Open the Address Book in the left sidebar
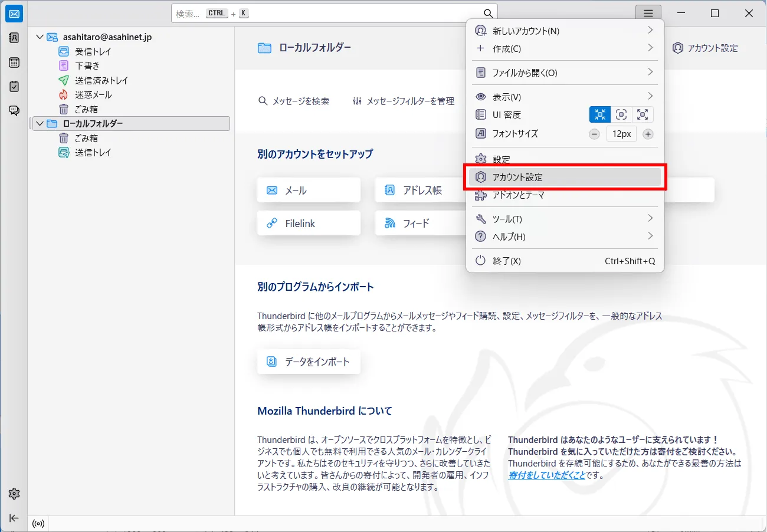 tap(14, 38)
